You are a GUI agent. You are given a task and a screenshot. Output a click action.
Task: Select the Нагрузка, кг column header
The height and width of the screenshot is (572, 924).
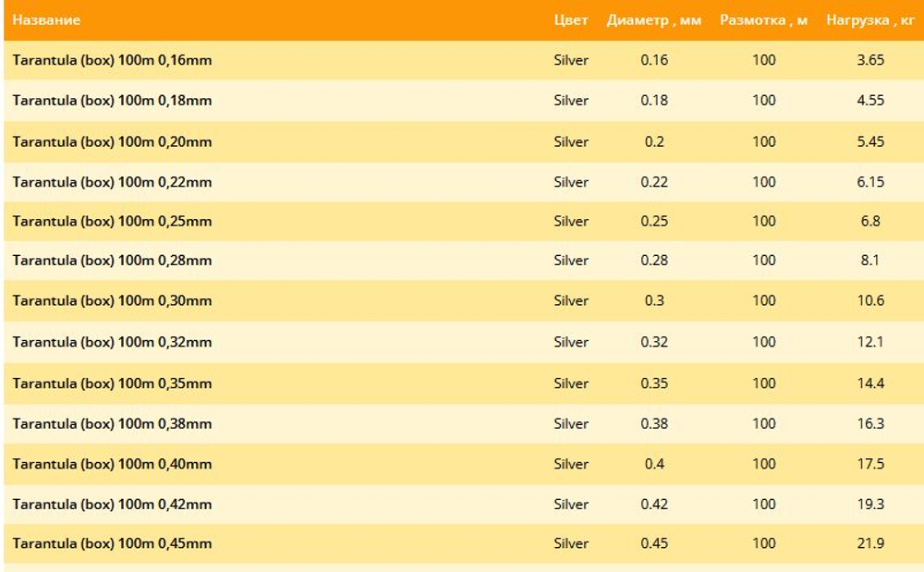point(869,20)
